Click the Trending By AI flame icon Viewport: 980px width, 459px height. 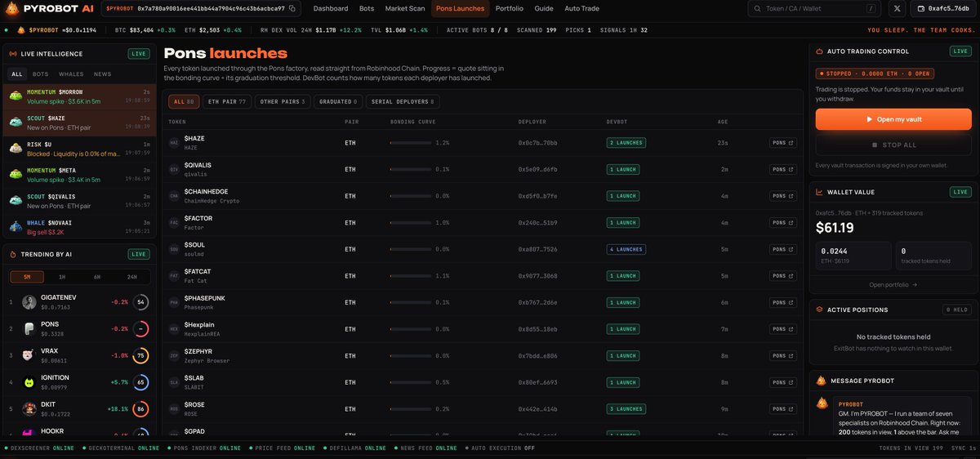click(x=13, y=254)
